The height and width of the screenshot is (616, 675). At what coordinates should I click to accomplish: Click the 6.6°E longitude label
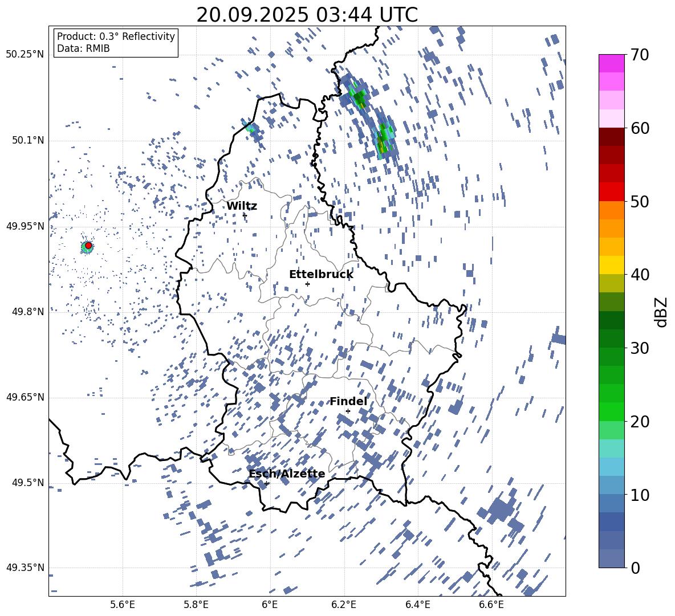coord(491,605)
